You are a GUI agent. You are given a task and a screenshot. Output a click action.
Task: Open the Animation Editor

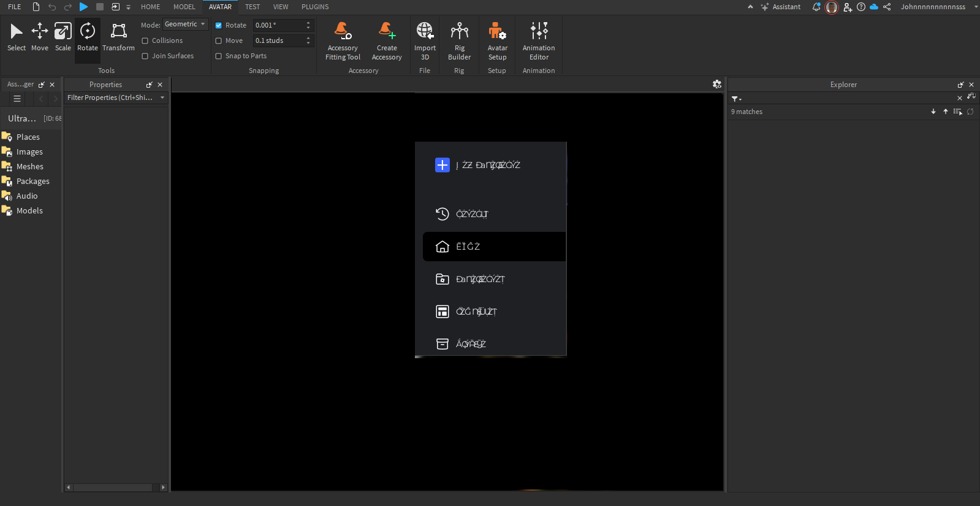(x=538, y=41)
